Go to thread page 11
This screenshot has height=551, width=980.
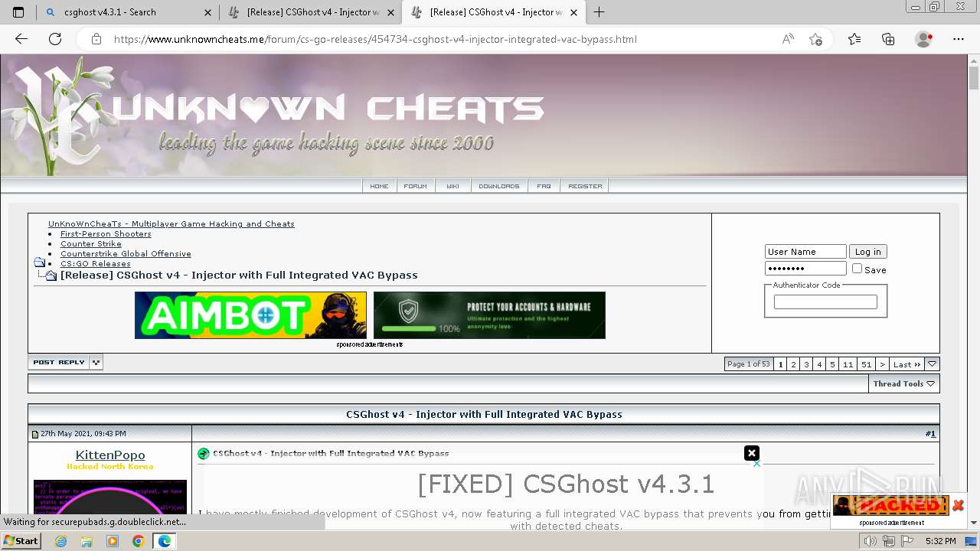(x=848, y=364)
